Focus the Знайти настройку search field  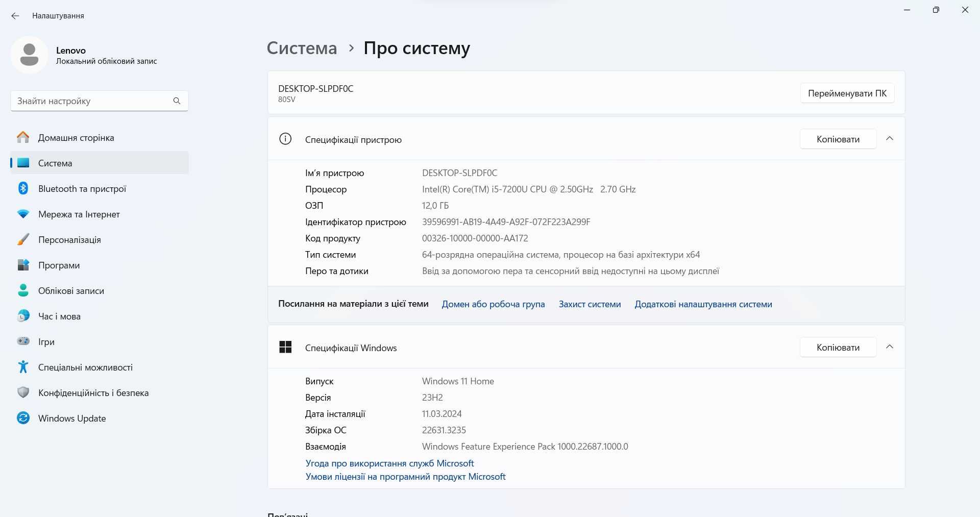pos(100,101)
